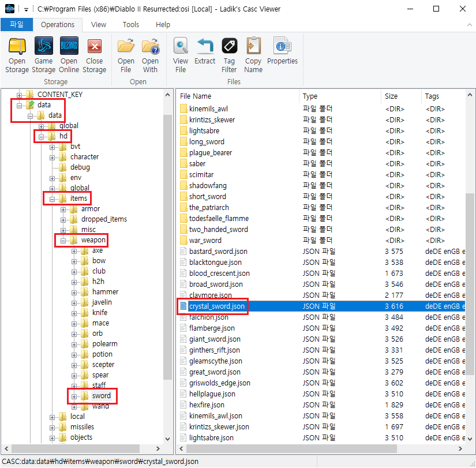Screen dimensions: 476x468
Task: Click the file list scroll-right arrow
Action: [460, 448]
